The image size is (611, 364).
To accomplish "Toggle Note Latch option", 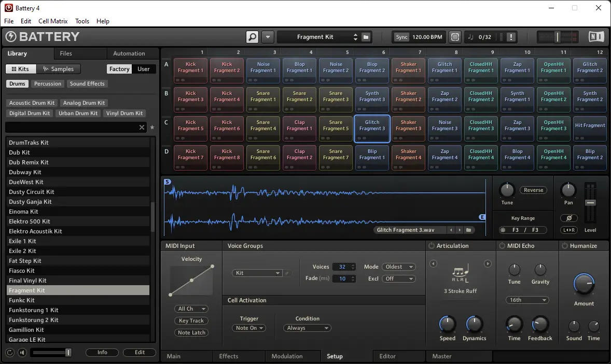I will [191, 332].
